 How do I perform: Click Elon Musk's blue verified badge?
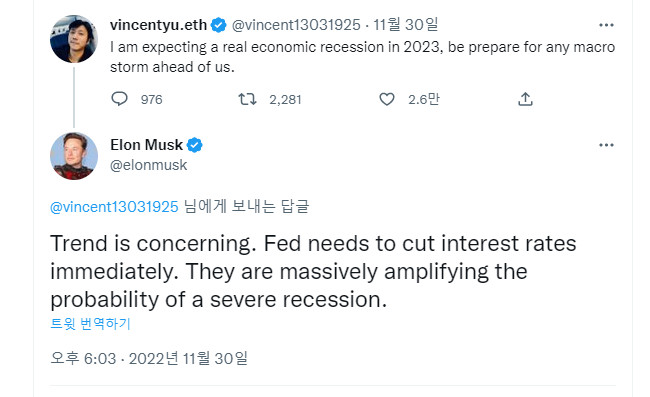coord(194,145)
